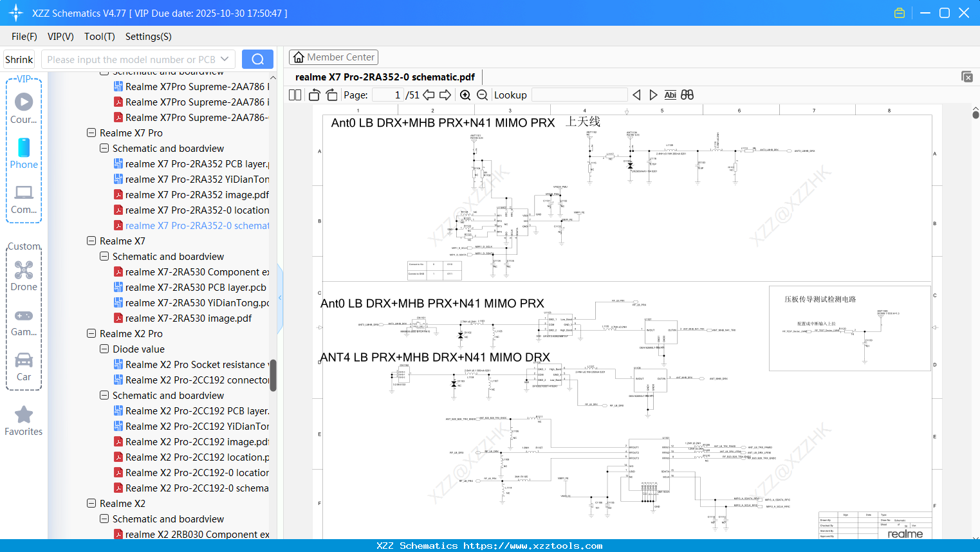Collapse the Realme X2 node
This screenshot has height=552, width=980.
click(x=91, y=504)
